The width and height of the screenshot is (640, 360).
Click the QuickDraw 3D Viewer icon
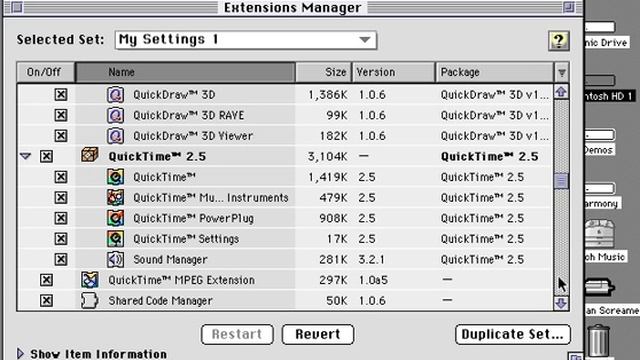116,136
